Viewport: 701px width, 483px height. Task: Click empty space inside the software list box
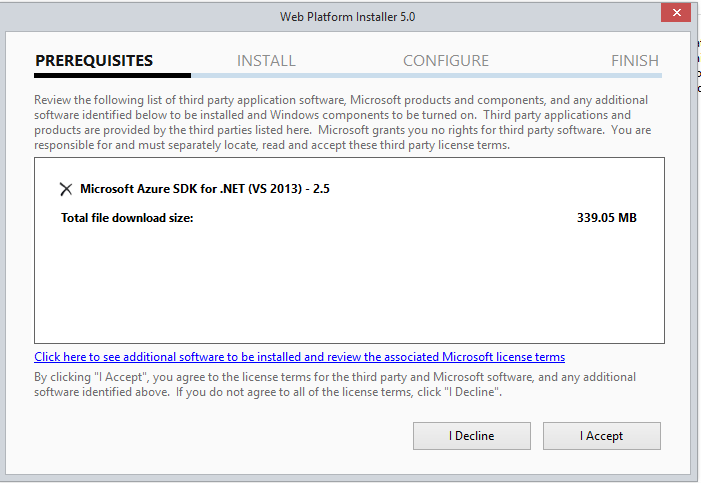click(x=349, y=290)
